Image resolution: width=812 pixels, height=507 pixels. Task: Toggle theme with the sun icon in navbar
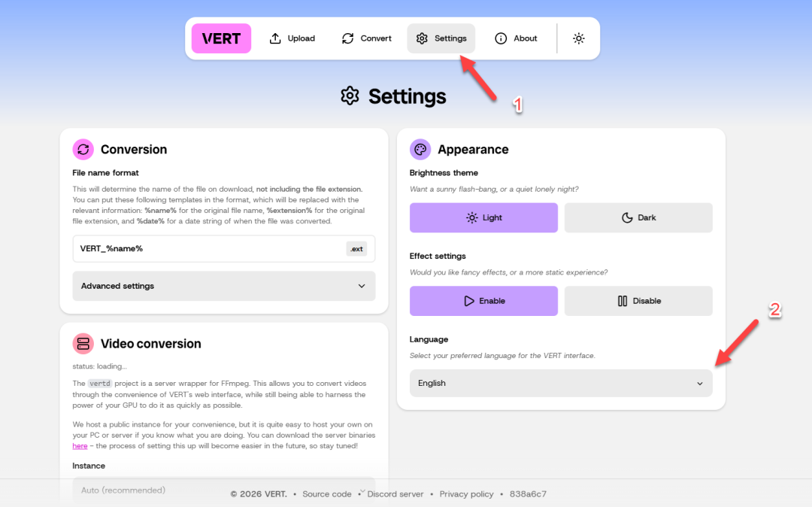click(578, 38)
